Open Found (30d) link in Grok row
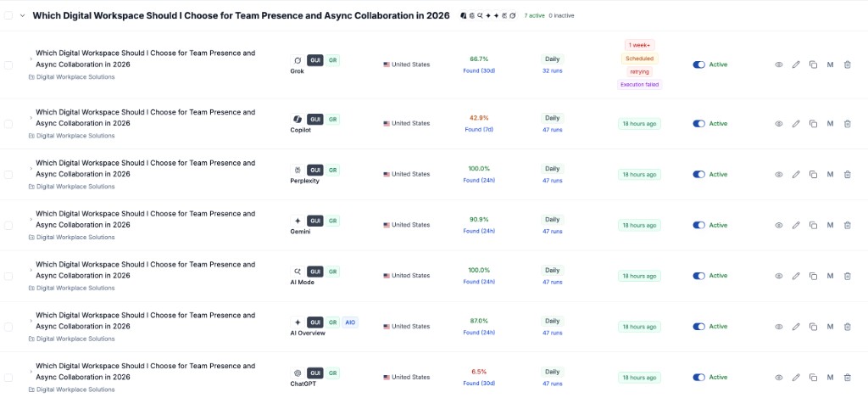868x398 pixels. point(479,70)
